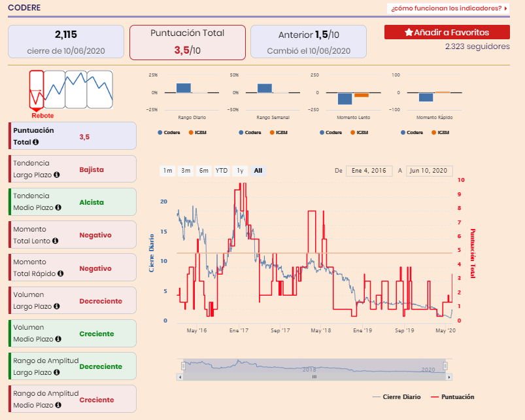
Task: Grab the right navigator range handle
Action: pyautogui.click(x=445, y=366)
